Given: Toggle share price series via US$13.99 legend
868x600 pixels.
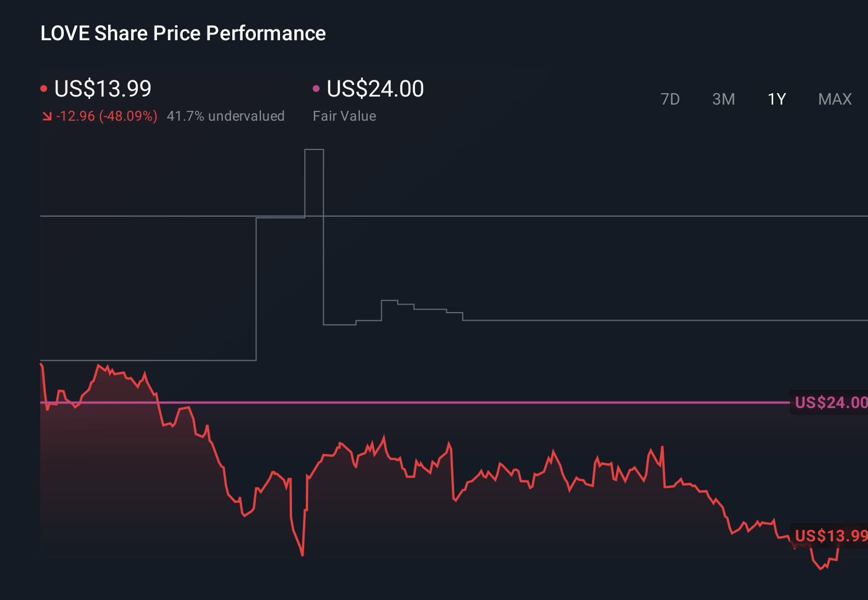Looking at the screenshot, I should click(x=102, y=89).
